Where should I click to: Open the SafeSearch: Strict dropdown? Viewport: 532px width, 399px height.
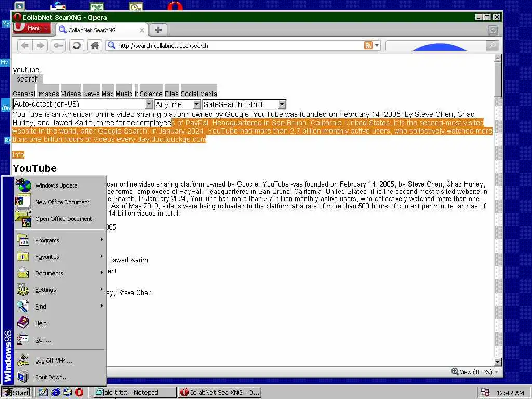coord(244,104)
